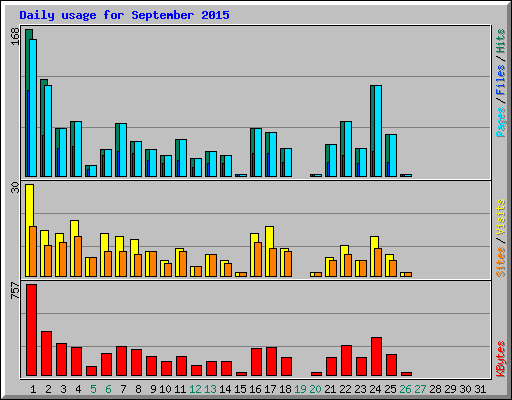Image resolution: width=512 pixels, height=400 pixels.
Task: Click day label '29' on the x-axis
Action: pyautogui.click(x=450, y=389)
